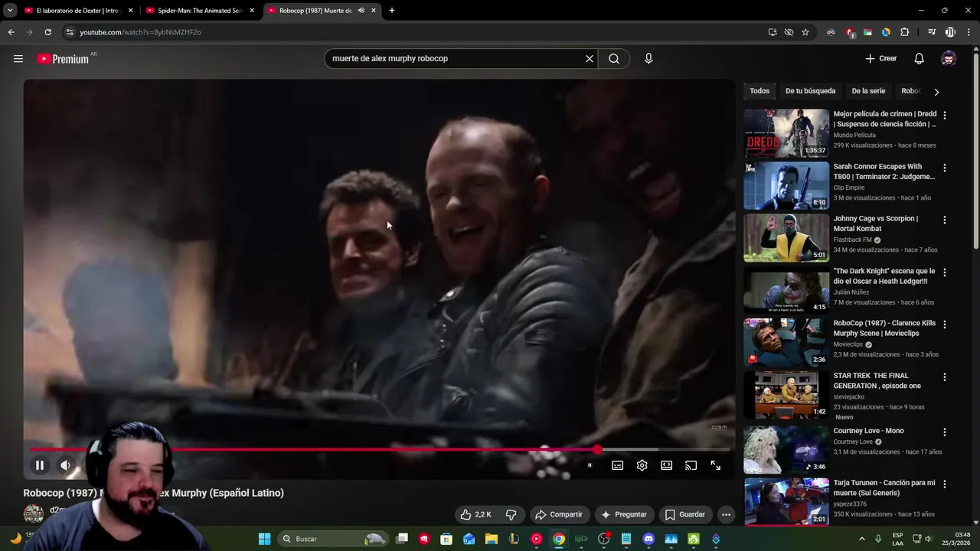Seek on the red video progress bar
Screen dimensions: 980x551
(x=379, y=450)
